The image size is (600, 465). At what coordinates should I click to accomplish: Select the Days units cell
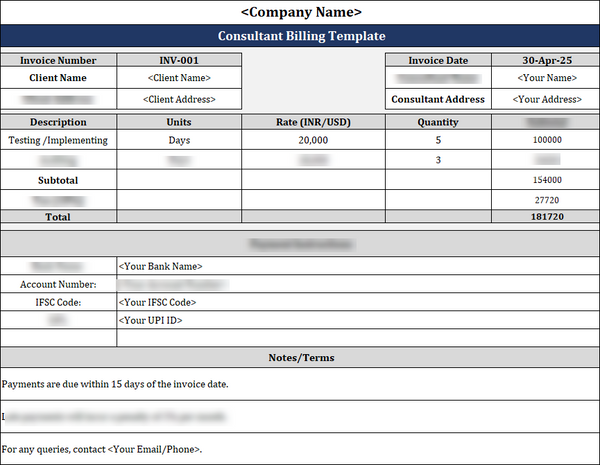(179, 141)
